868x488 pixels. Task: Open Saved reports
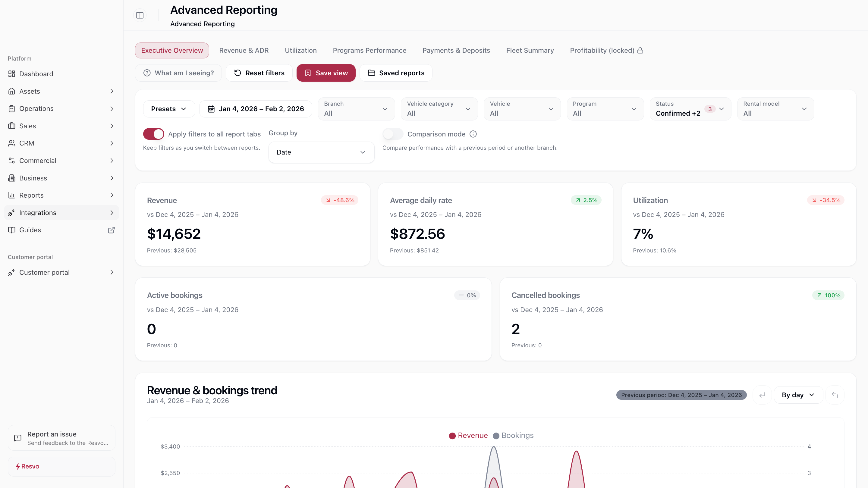click(x=396, y=73)
